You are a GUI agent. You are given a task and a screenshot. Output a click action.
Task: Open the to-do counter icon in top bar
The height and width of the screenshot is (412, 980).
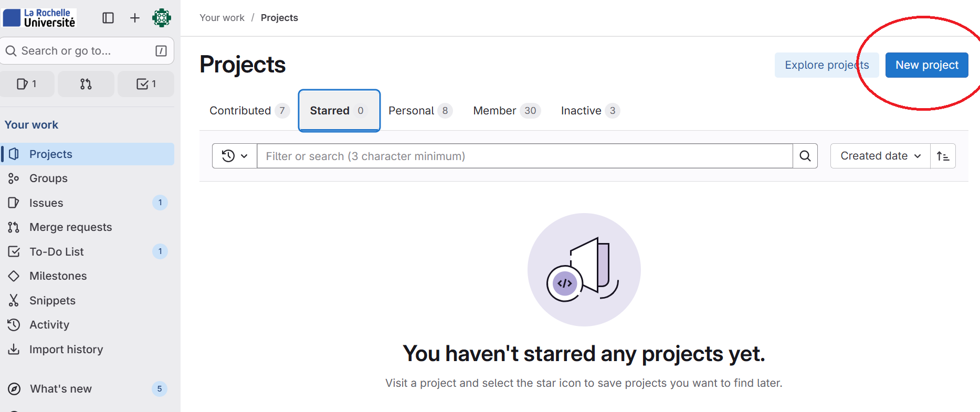(x=146, y=84)
